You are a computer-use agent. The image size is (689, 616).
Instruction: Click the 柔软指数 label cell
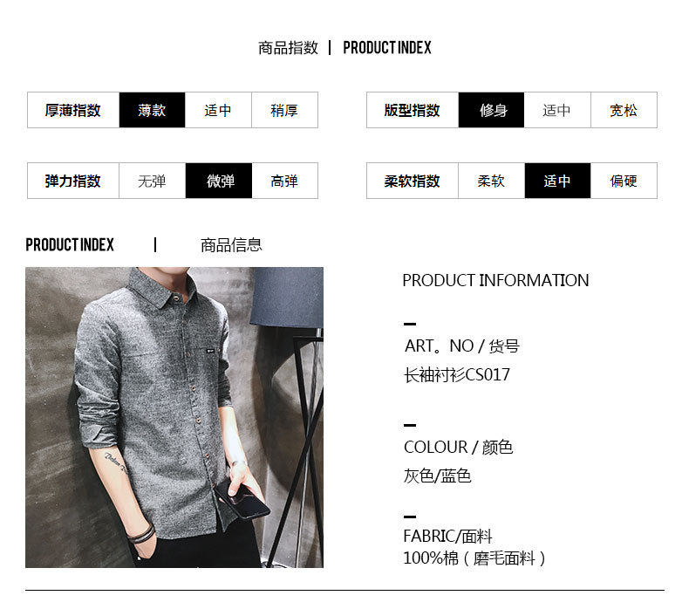[413, 181]
